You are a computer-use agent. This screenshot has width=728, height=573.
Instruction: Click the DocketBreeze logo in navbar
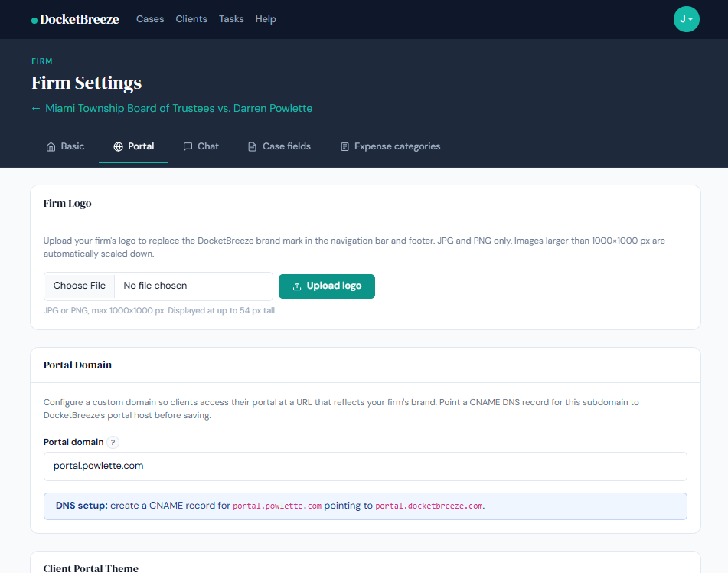(75, 19)
